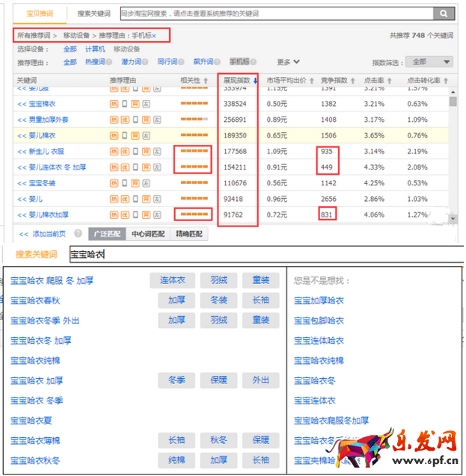Viewport: 466px width, 476px height.
Task: Sort by 竞争指数 column arrow
Action: [x=353, y=81]
